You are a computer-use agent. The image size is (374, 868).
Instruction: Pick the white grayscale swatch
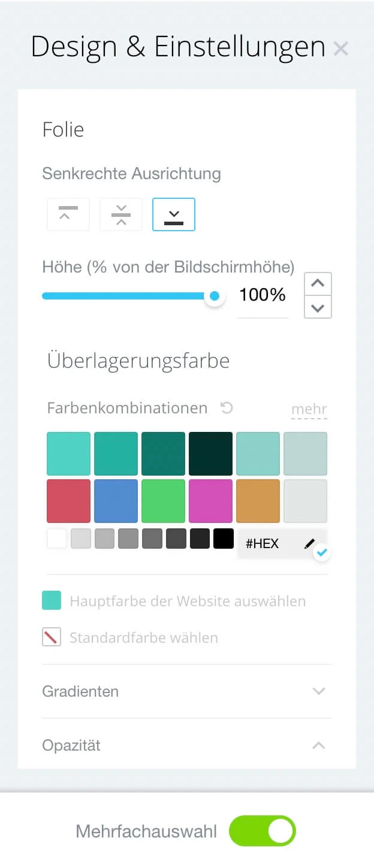pos(57,539)
